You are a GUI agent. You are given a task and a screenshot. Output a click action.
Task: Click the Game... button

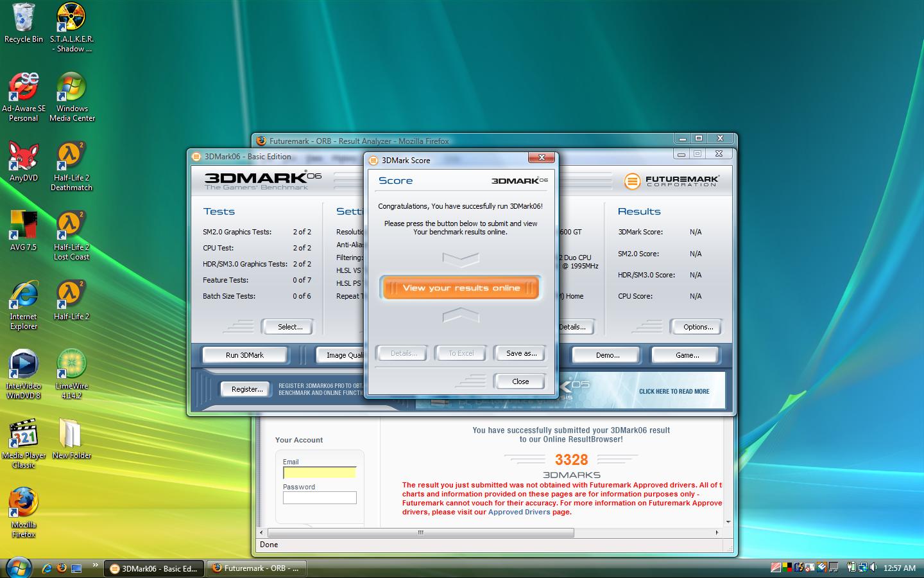coord(687,355)
